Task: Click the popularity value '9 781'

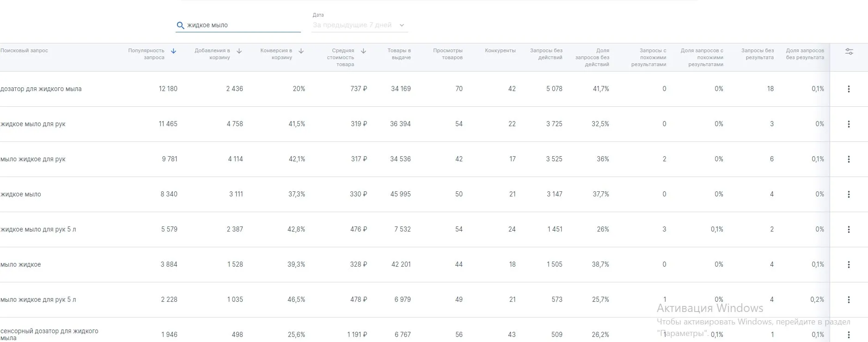Action: (x=170, y=159)
